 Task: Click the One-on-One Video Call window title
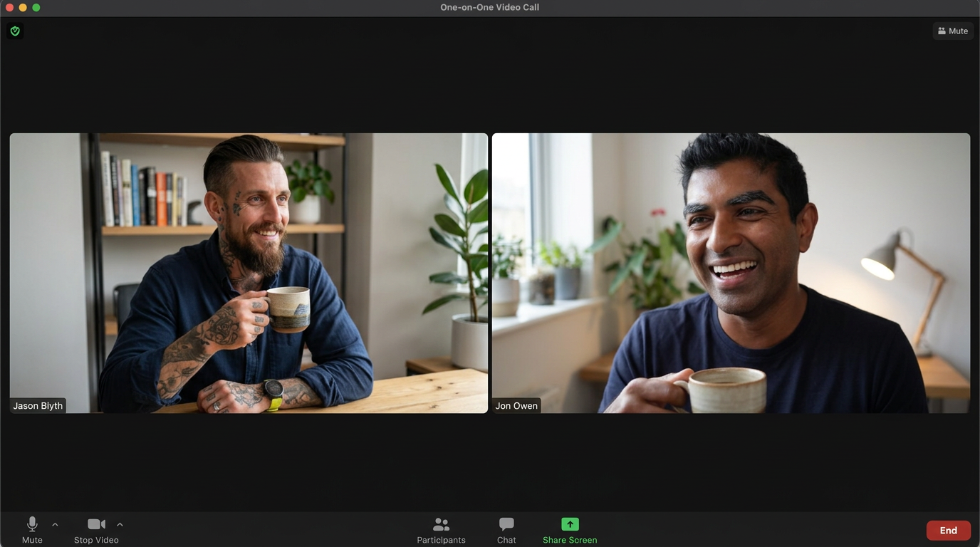tap(490, 7)
